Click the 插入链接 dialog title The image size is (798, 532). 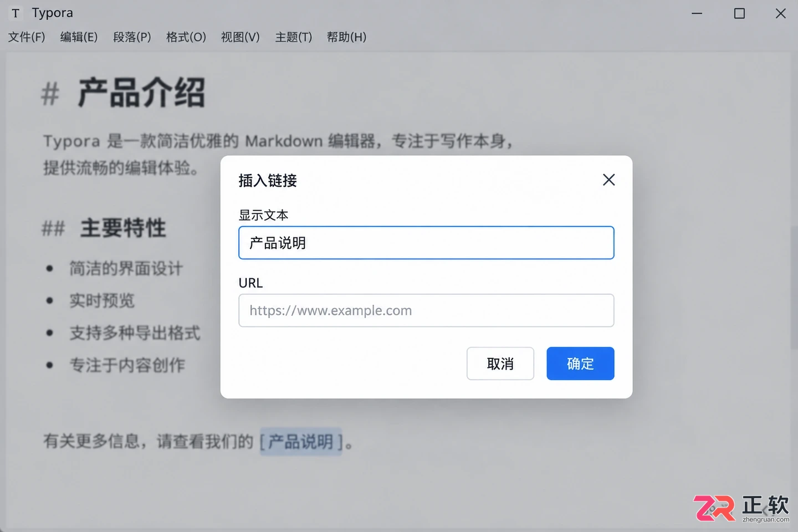click(x=268, y=181)
